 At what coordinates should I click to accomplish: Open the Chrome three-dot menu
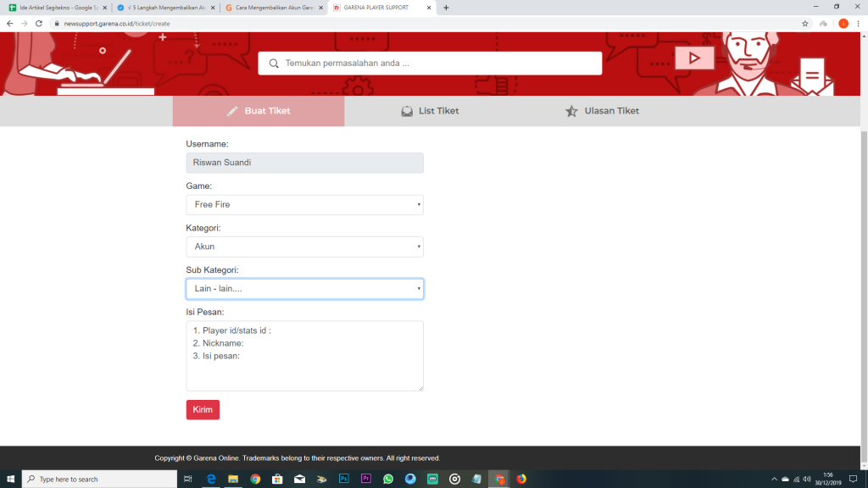click(x=858, y=24)
